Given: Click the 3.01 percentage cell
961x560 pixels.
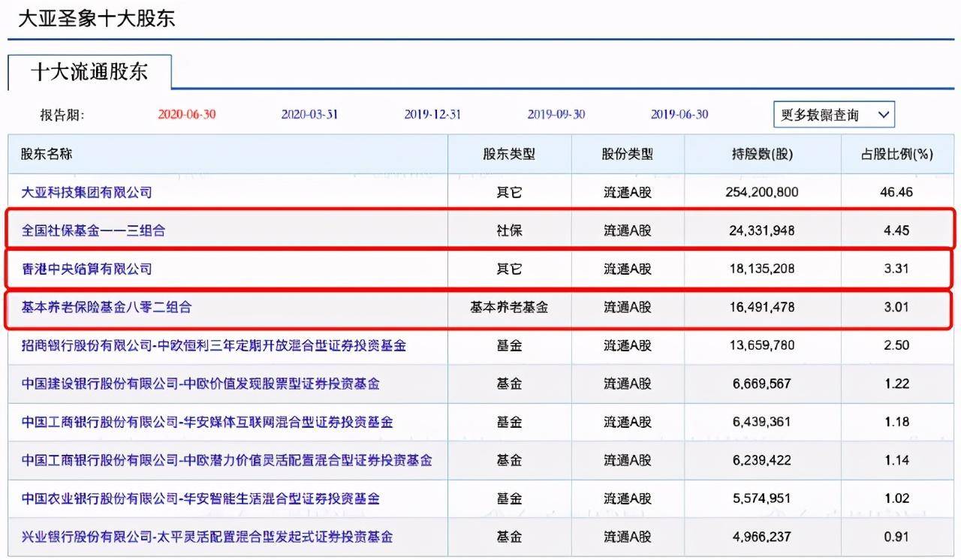Looking at the screenshot, I should click(896, 307).
